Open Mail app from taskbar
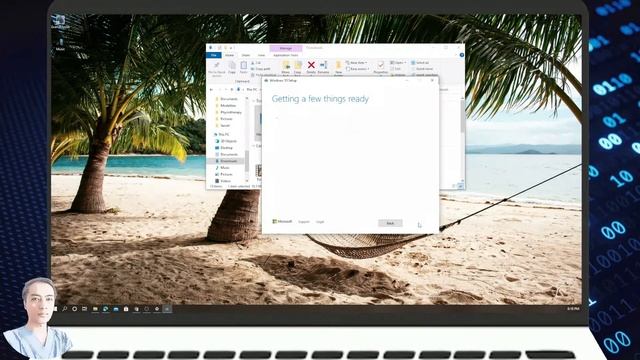The height and width of the screenshot is (360, 640). (116, 309)
